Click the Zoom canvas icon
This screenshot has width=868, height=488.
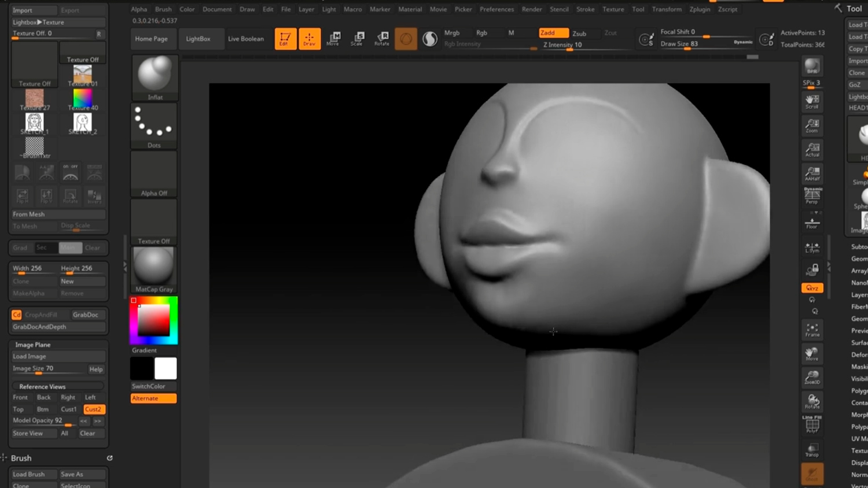(x=812, y=125)
